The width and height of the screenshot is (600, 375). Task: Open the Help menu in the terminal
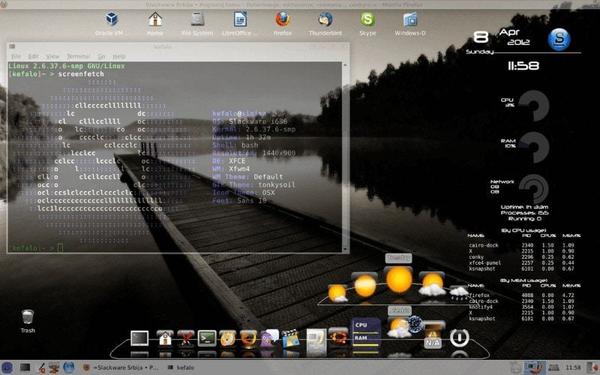coord(119,56)
